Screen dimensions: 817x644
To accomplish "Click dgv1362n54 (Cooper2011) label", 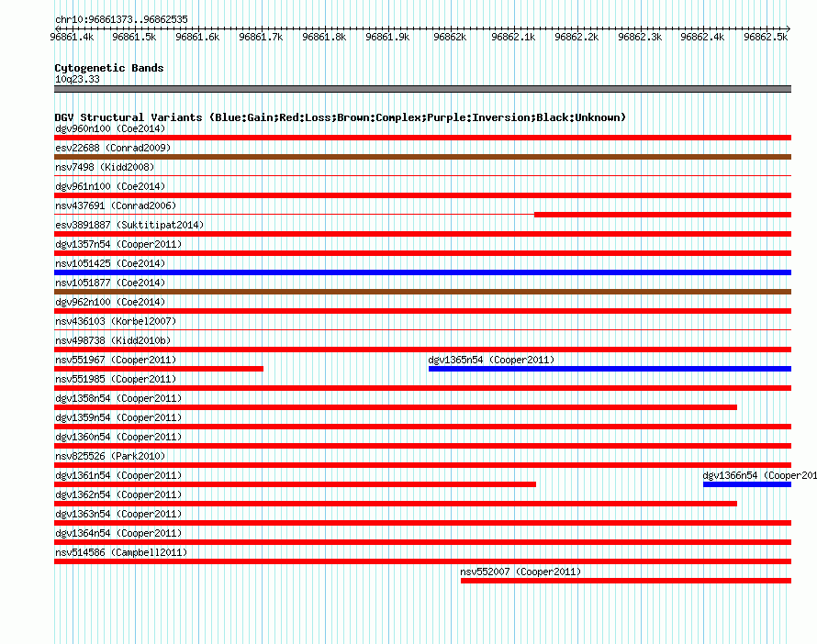I will (x=118, y=494).
